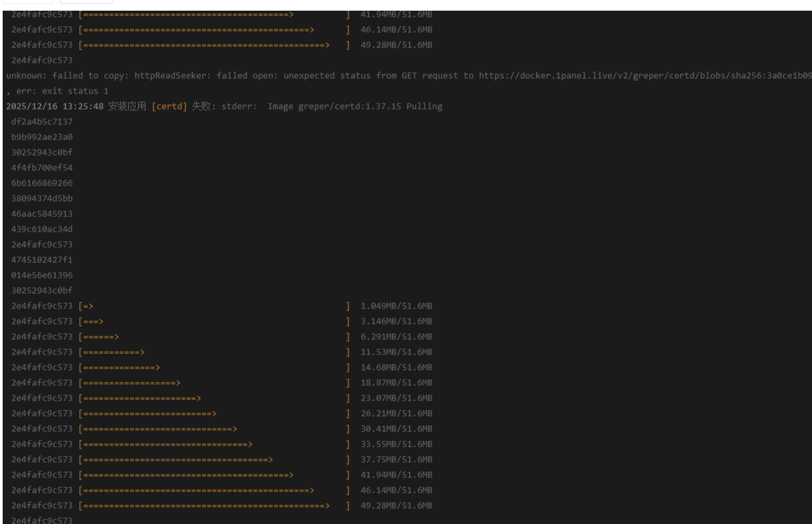This screenshot has width=812, height=524.
Task: Click 'Image greper/certd:1.37.15 Pulling' text
Action: (355, 106)
